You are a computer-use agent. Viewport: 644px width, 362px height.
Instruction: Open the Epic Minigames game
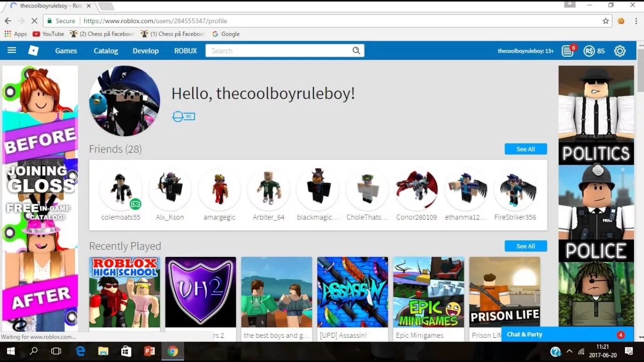point(429,292)
